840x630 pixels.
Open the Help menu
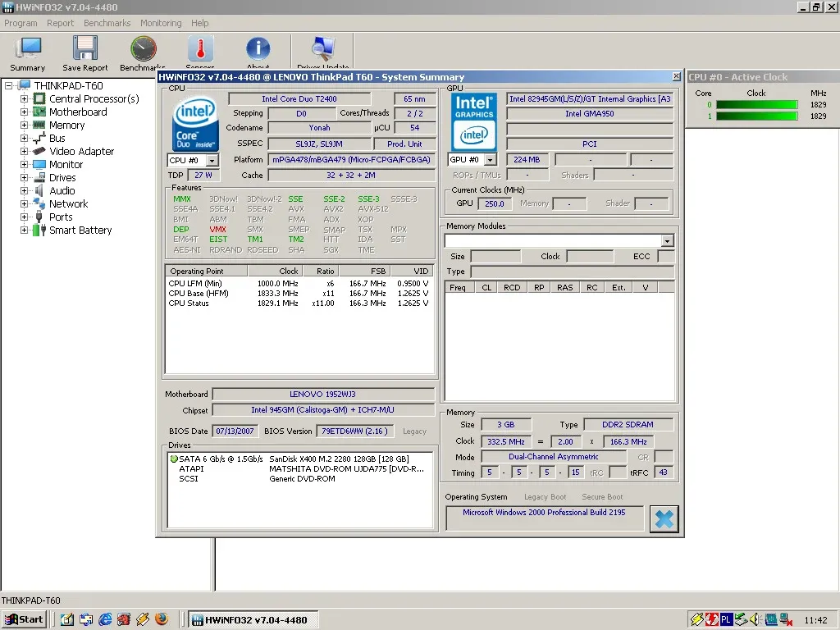pos(200,23)
